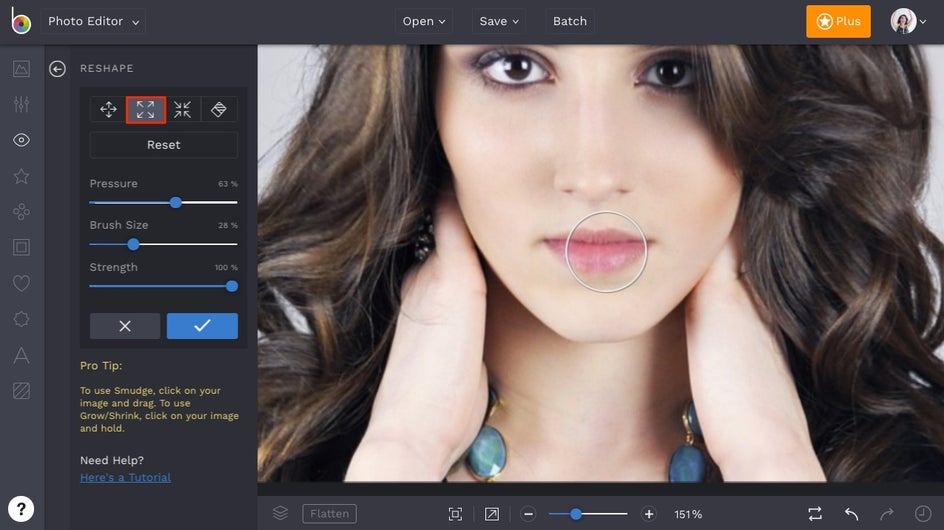Go back using Reshape back arrow

tap(58, 69)
